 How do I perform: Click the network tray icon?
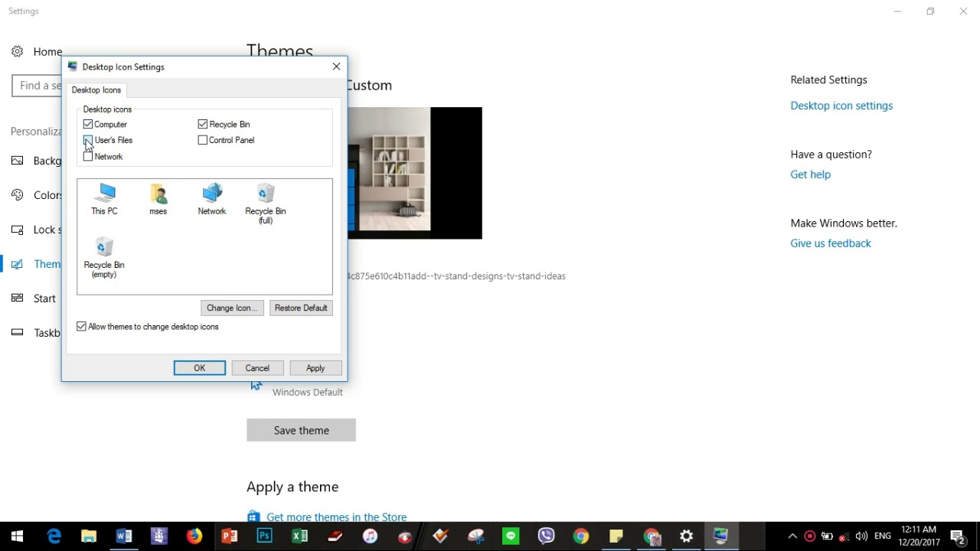pos(844,536)
